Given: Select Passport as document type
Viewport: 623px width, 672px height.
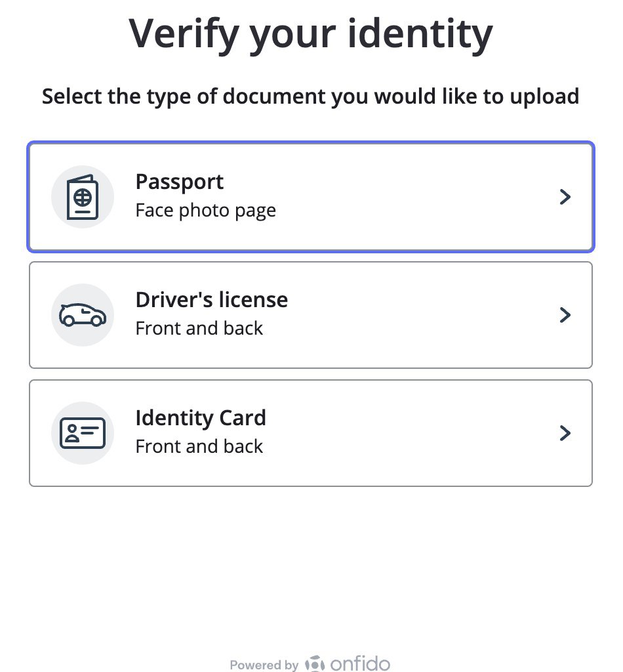Looking at the screenshot, I should click(311, 197).
